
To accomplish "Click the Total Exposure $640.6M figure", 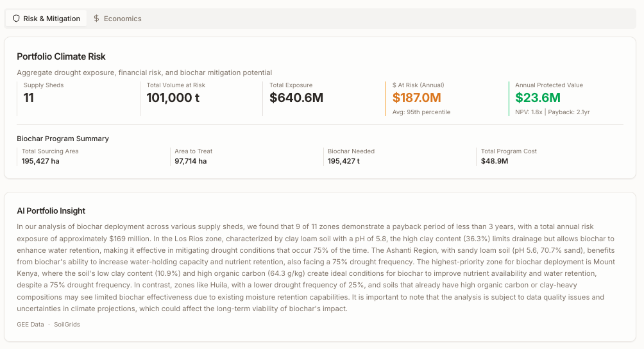I will click(x=296, y=98).
